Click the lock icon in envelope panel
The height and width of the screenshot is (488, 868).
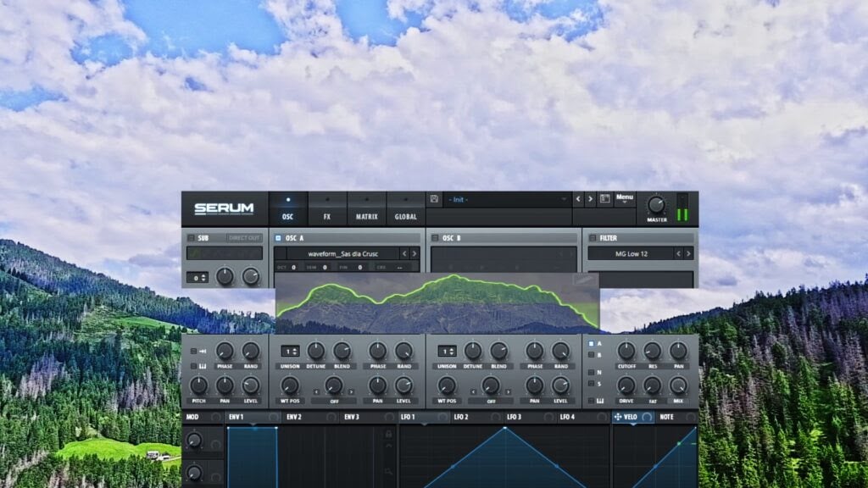click(x=388, y=434)
